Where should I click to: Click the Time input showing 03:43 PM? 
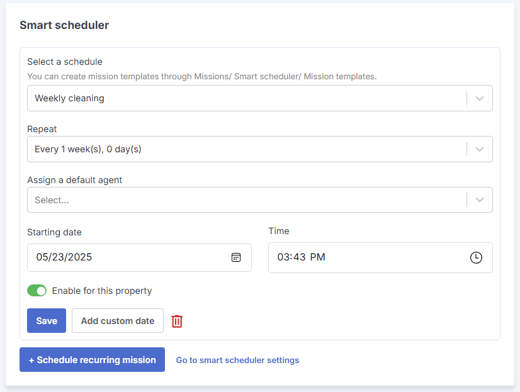[x=380, y=257]
